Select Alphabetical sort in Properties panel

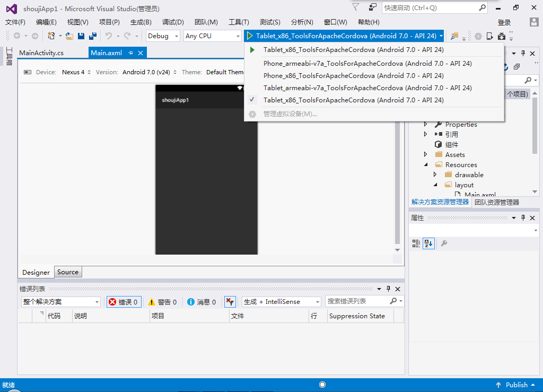[428, 243]
